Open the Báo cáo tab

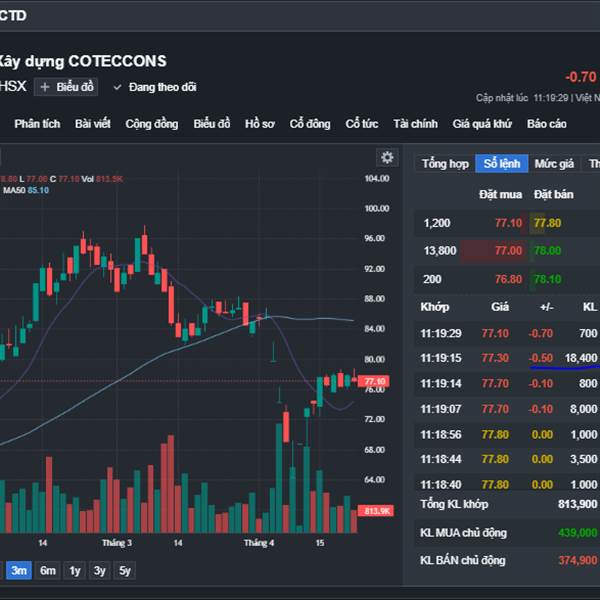click(547, 124)
